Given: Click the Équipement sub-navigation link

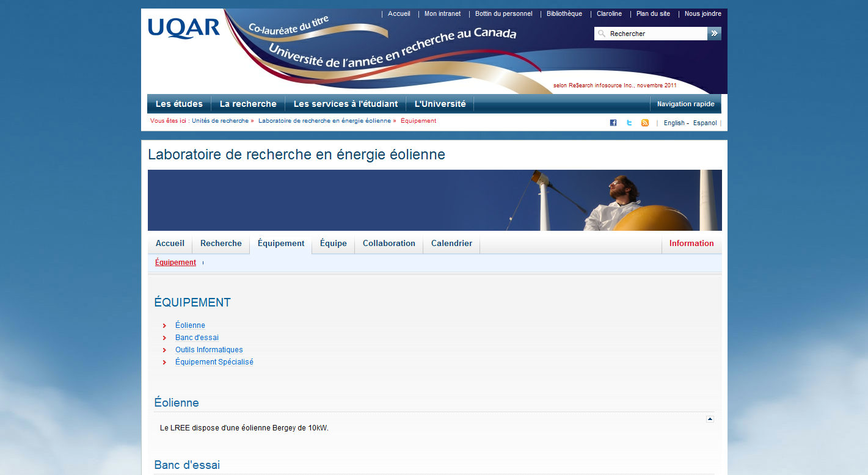Looking at the screenshot, I should 175,263.
